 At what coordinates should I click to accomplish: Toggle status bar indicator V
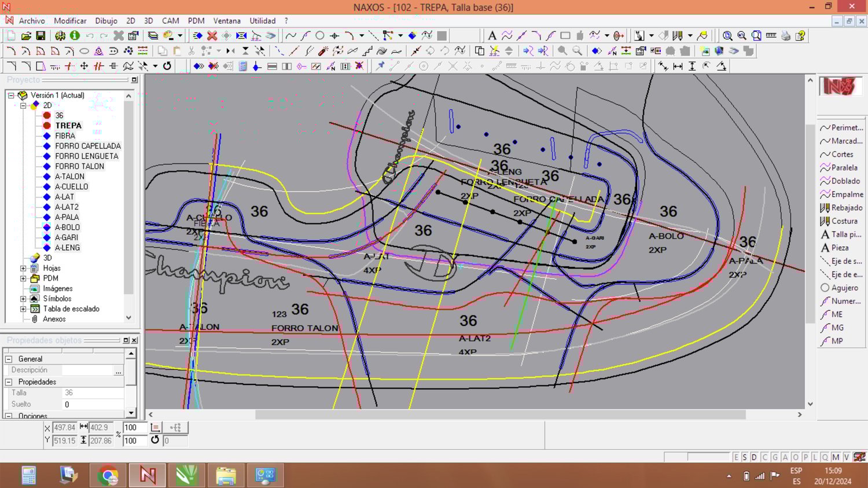(846, 457)
